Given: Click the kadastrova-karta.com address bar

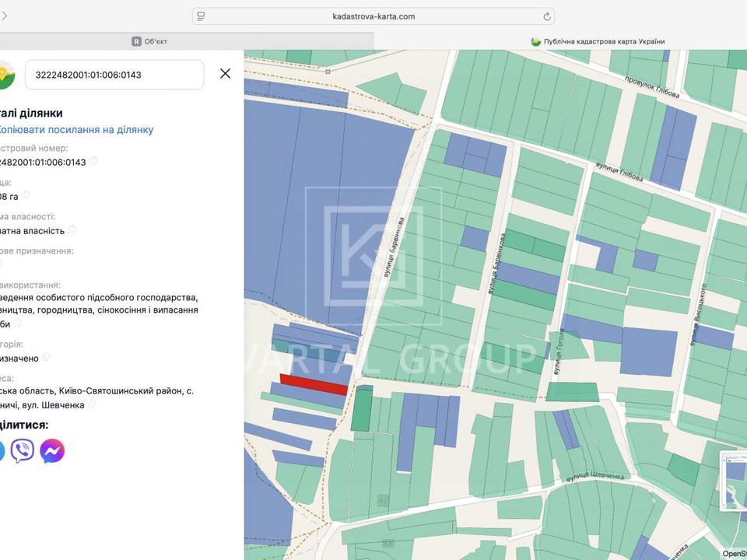Looking at the screenshot, I should point(373,16).
